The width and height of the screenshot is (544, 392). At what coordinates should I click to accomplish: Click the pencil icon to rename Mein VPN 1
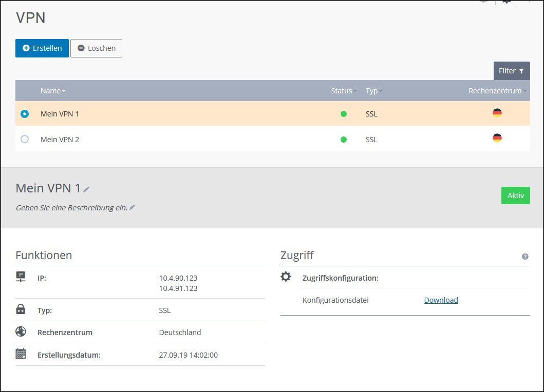tap(87, 188)
